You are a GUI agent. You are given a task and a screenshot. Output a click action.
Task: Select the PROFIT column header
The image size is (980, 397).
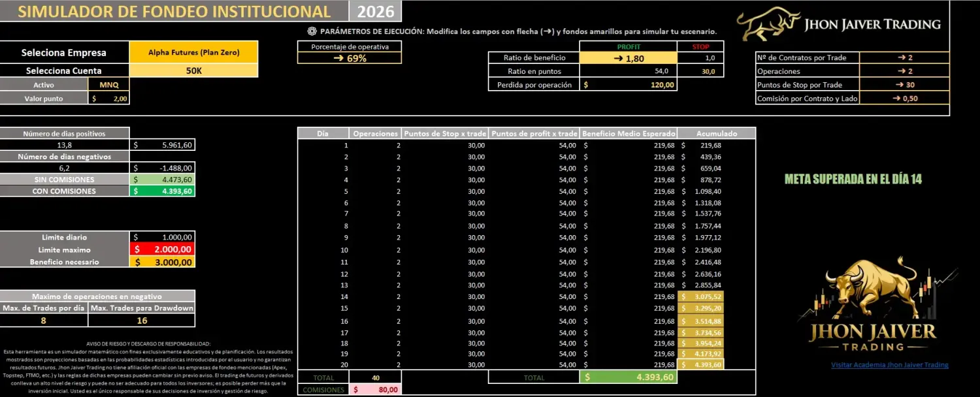(628, 46)
